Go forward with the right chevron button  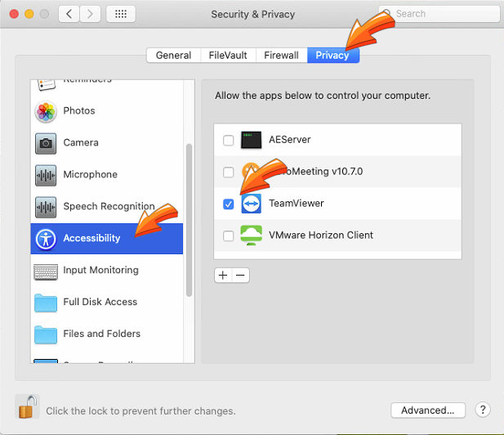91,14
